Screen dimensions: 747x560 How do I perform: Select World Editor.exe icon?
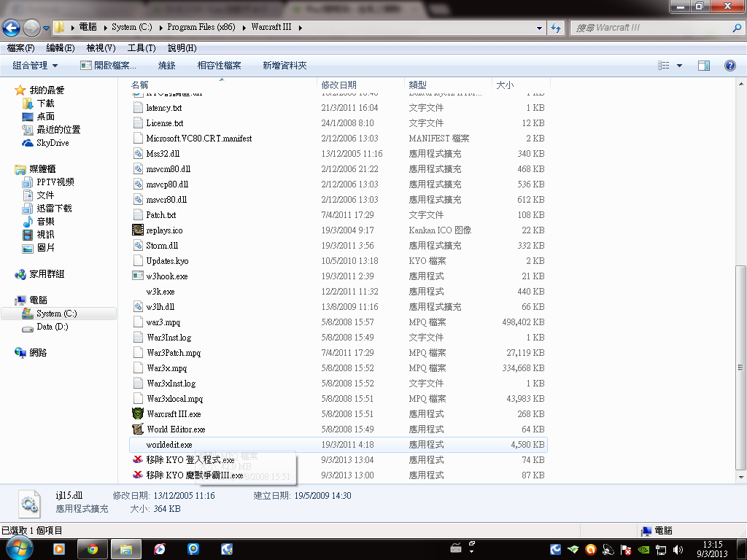[138, 429]
